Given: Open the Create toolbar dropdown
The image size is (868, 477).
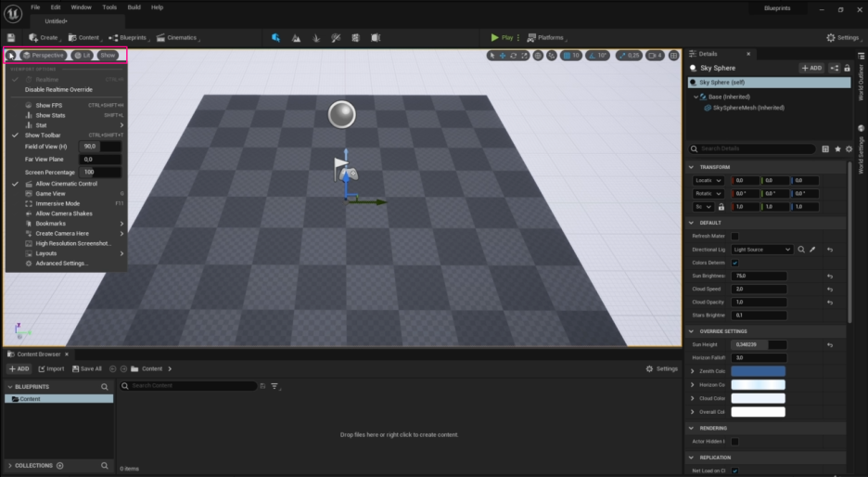Looking at the screenshot, I should tap(45, 38).
